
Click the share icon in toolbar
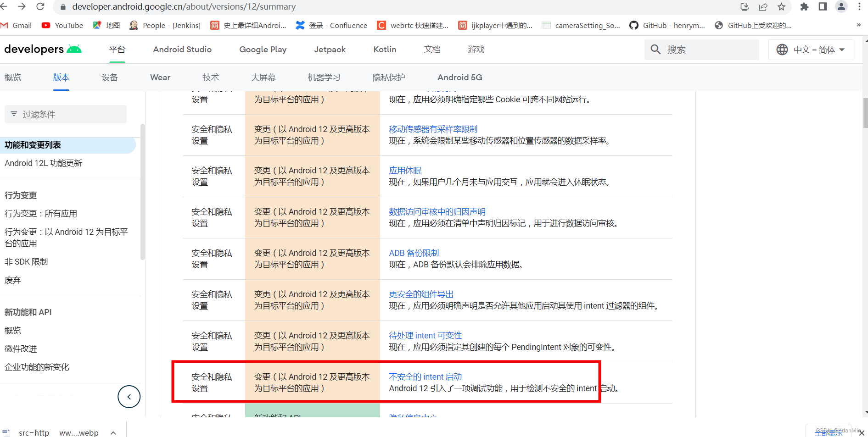(763, 7)
